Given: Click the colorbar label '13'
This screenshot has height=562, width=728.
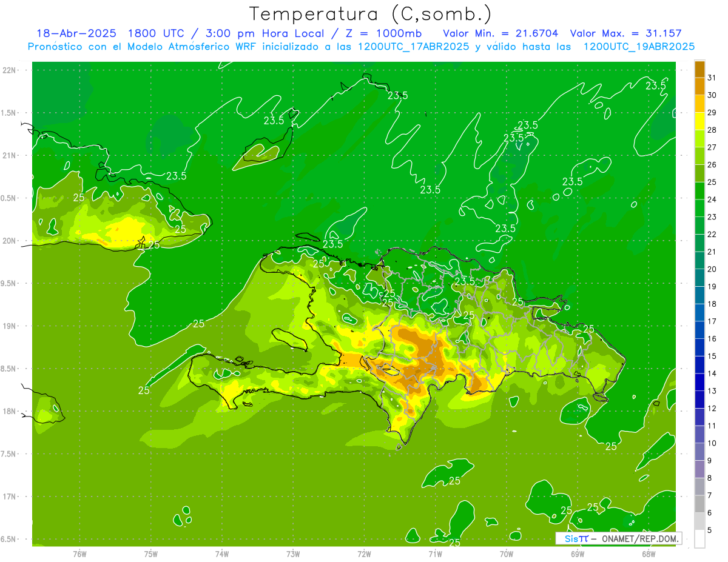Looking at the screenshot, I should pos(712,391).
